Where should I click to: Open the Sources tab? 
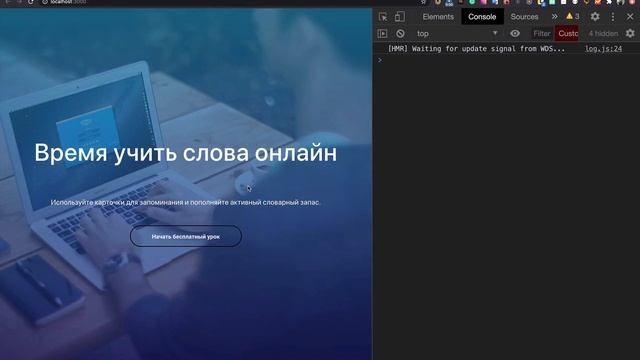[x=524, y=17]
